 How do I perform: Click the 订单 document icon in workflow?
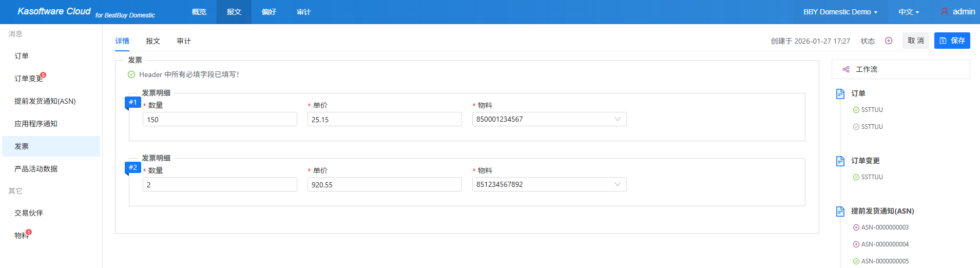coord(840,93)
